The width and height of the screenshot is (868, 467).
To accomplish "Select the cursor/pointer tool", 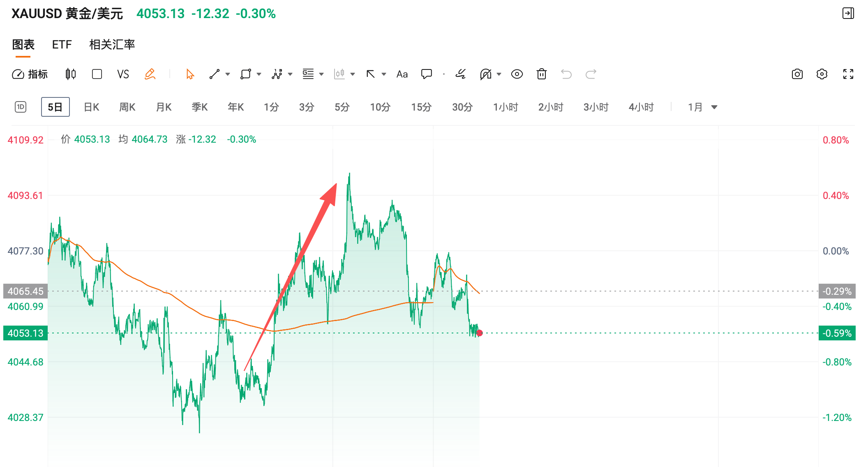I will (x=189, y=74).
